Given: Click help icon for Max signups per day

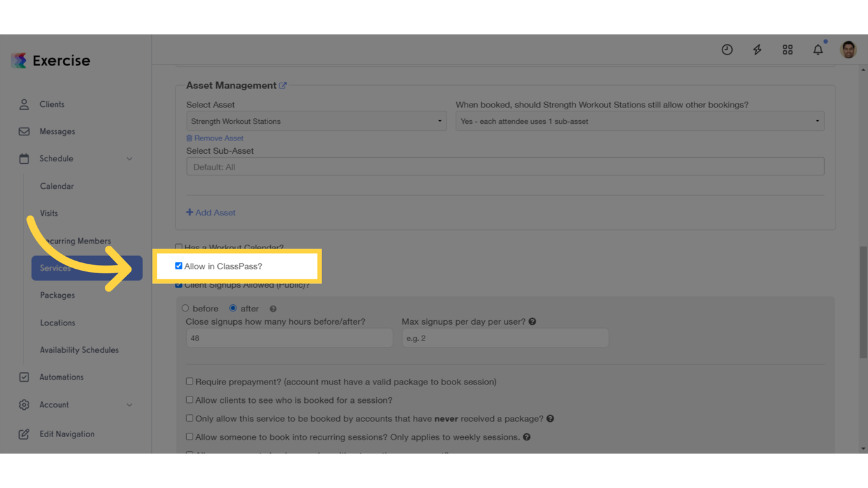Looking at the screenshot, I should tap(532, 322).
